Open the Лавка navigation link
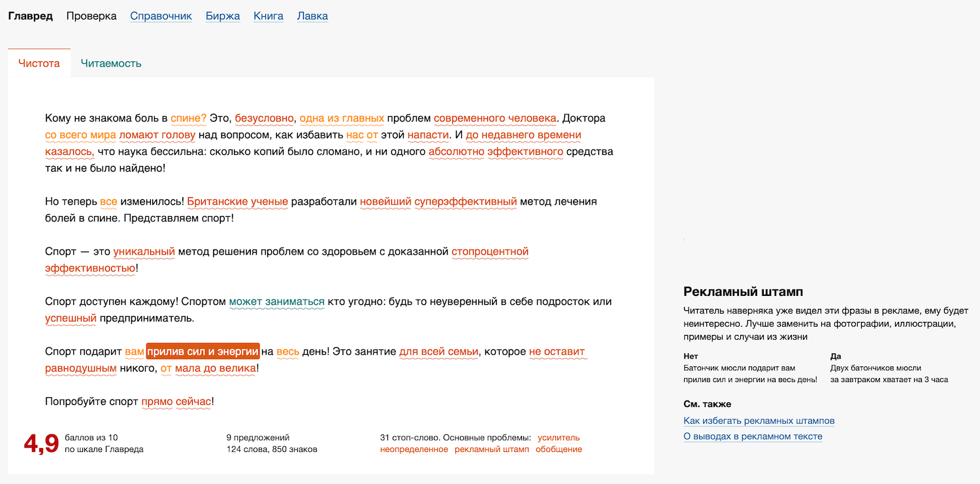This screenshot has width=980, height=484. [x=312, y=16]
